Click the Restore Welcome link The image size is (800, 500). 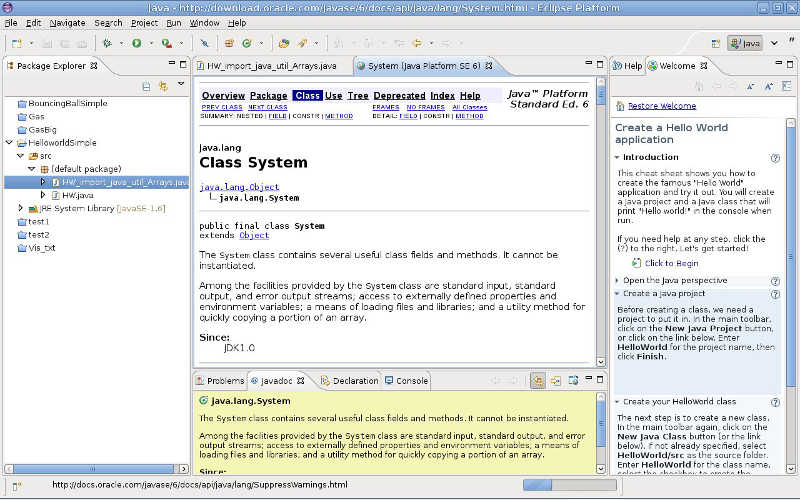click(x=662, y=106)
